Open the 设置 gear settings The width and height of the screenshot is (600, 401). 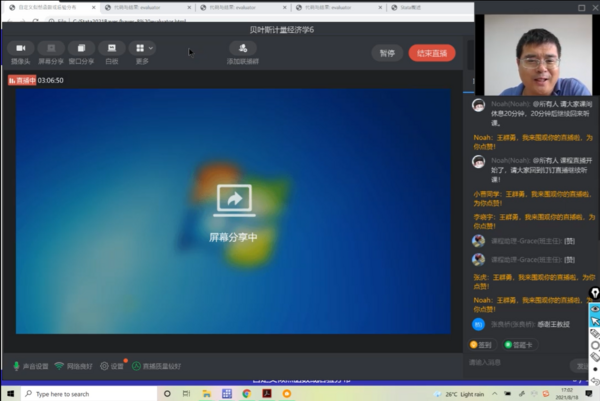[x=112, y=366]
